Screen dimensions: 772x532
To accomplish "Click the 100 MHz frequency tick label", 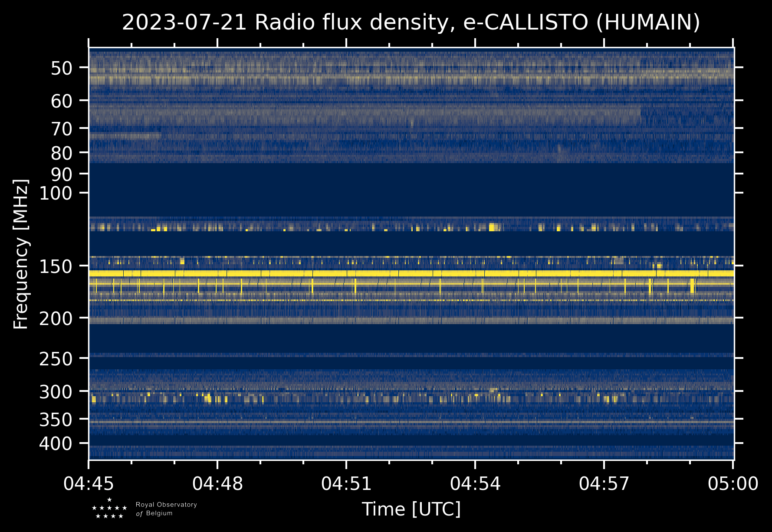I will coord(56,193).
